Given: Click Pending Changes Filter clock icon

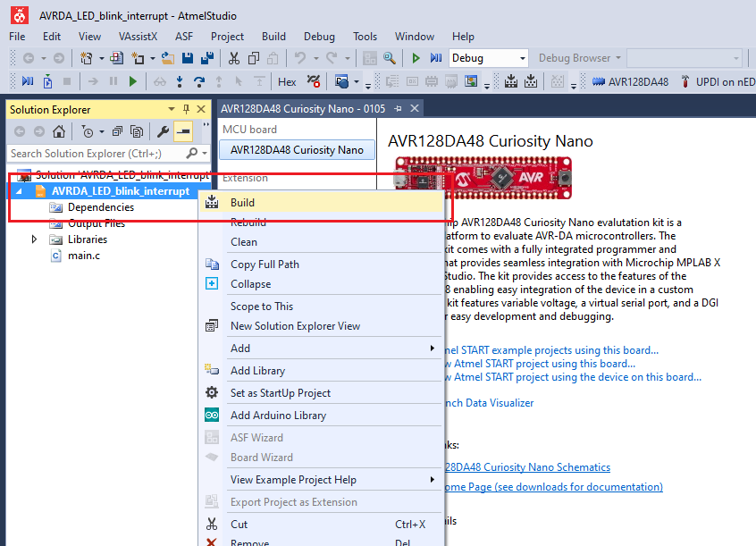Looking at the screenshot, I should click(88, 131).
